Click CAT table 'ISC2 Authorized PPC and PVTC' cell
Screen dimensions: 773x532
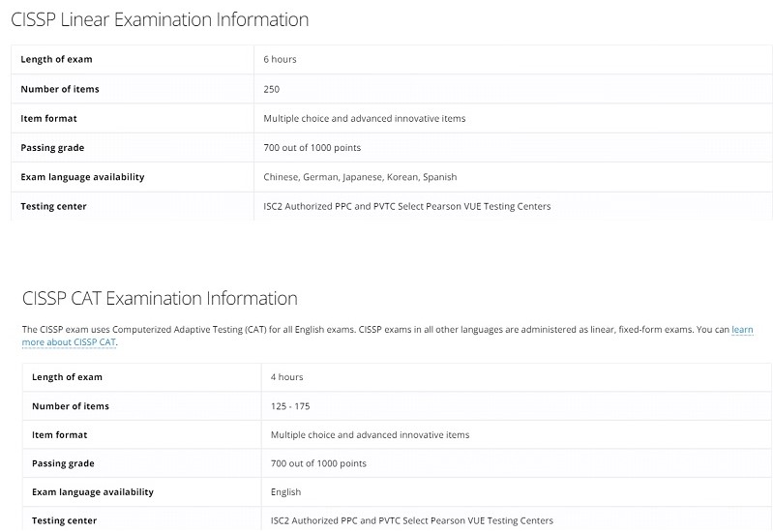tap(517, 519)
